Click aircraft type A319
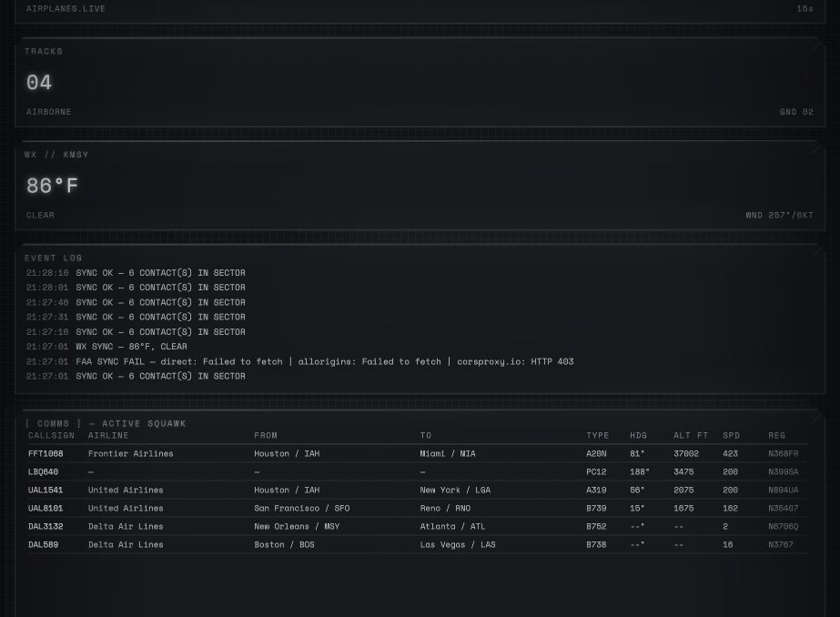The width and height of the screenshot is (840, 617). point(596,491)
